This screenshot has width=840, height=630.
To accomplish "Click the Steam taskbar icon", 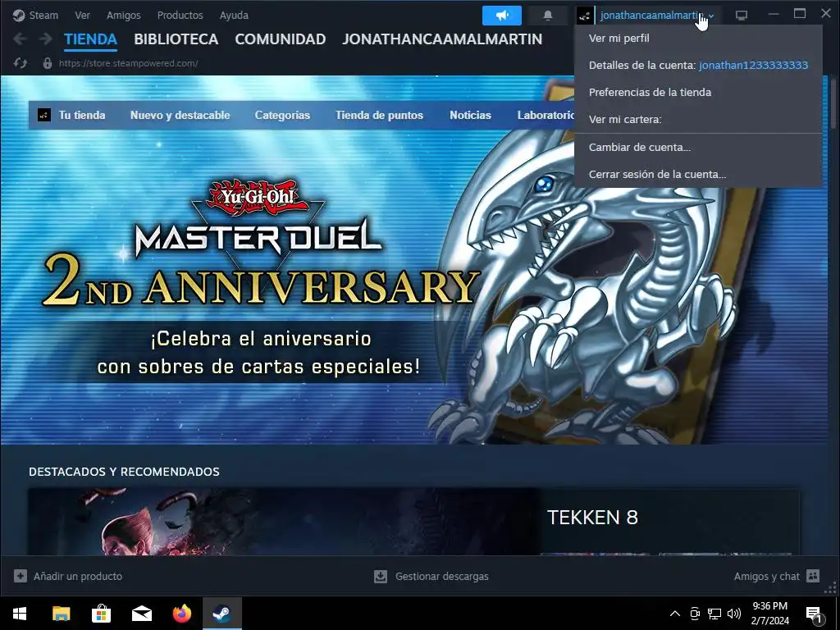I will (222, 614).
